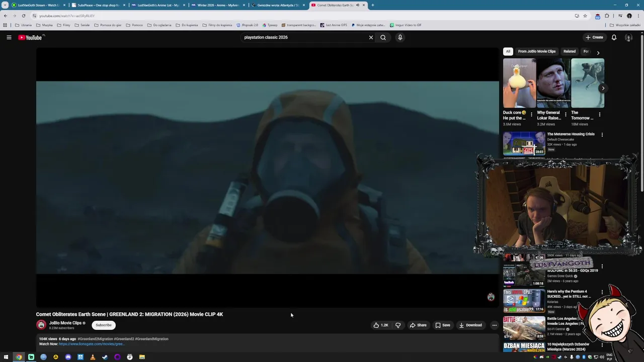
Task: Switch to LustVanGoth's Anime List tab
Action: (157, 5)
